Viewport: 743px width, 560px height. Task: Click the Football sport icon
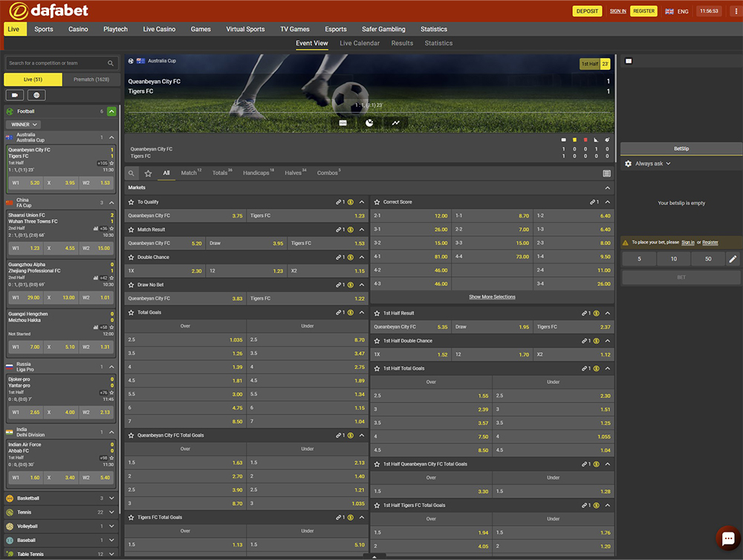(10, 111)
